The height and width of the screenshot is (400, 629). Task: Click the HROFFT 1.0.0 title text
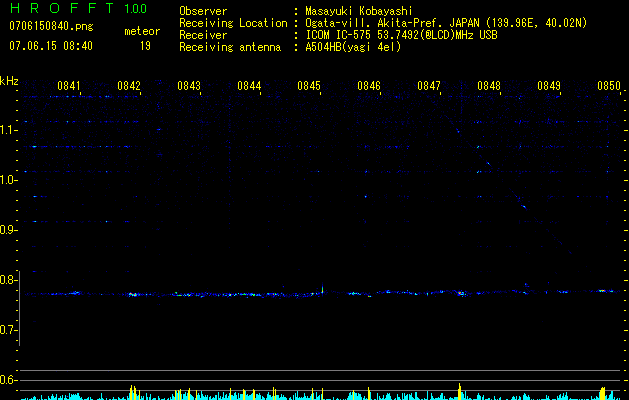click(x=78, y=8)
